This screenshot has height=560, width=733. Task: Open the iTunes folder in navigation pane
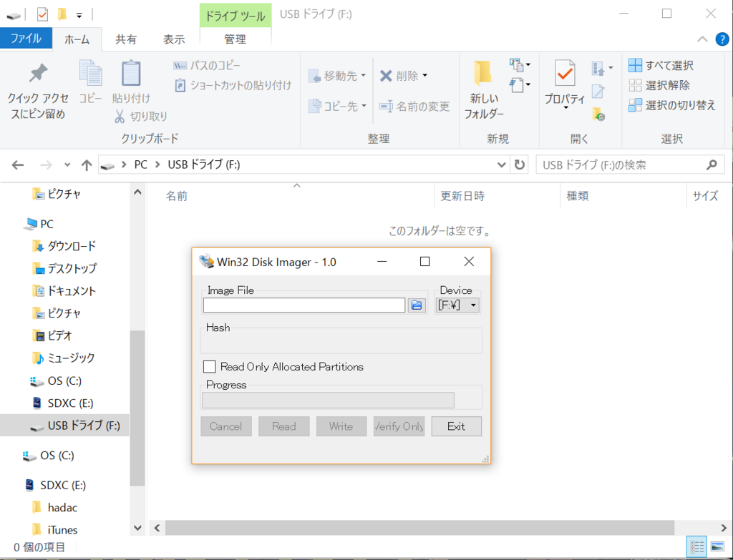[x=54, y=530]
